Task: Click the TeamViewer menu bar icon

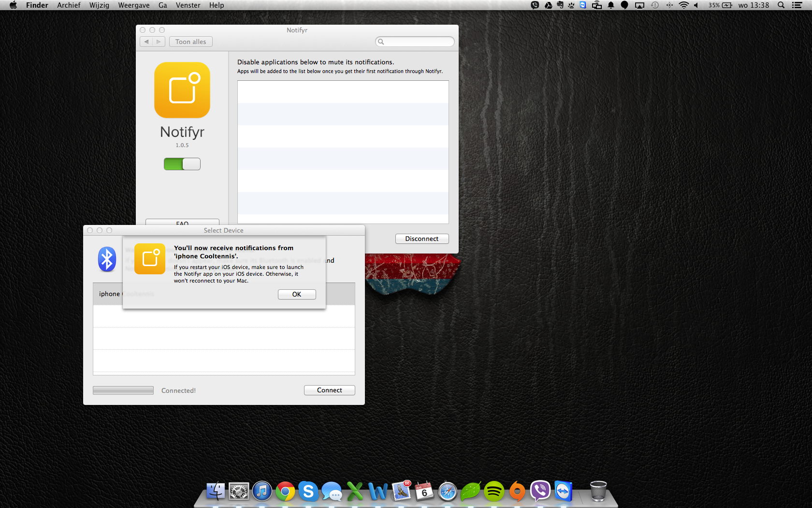Action: [583, 5]
